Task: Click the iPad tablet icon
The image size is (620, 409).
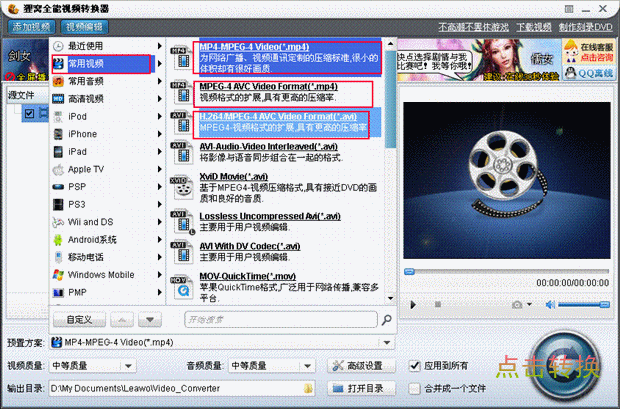Action: click(58, 151)
